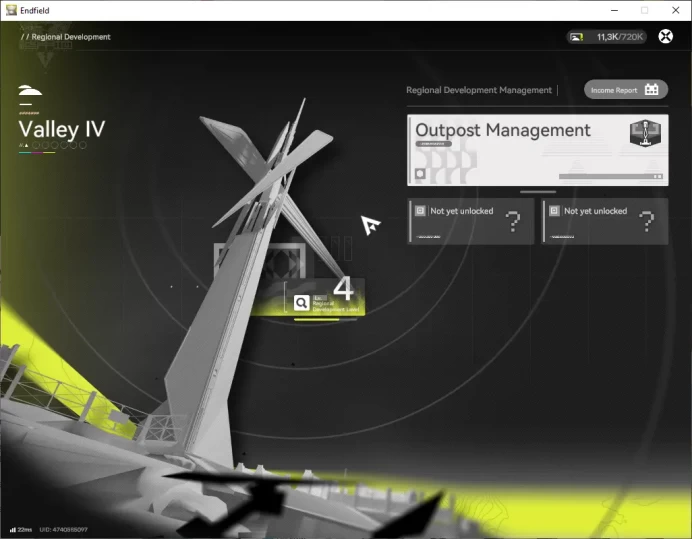Click the dome region icon above Valley IV
This screenshot has width=692, height=539.
pyautogui.click(x=30, y=90)
